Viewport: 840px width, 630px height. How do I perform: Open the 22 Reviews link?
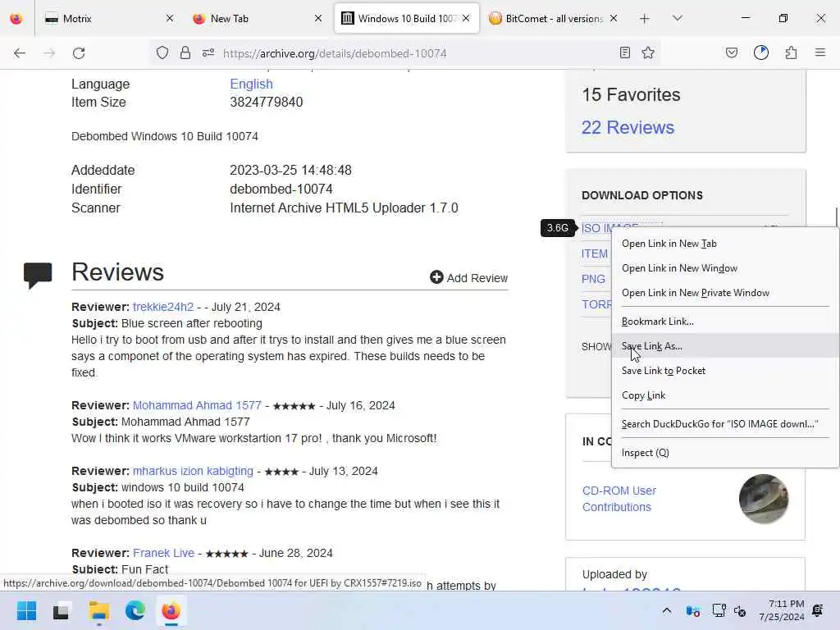(x=628, y=127)
